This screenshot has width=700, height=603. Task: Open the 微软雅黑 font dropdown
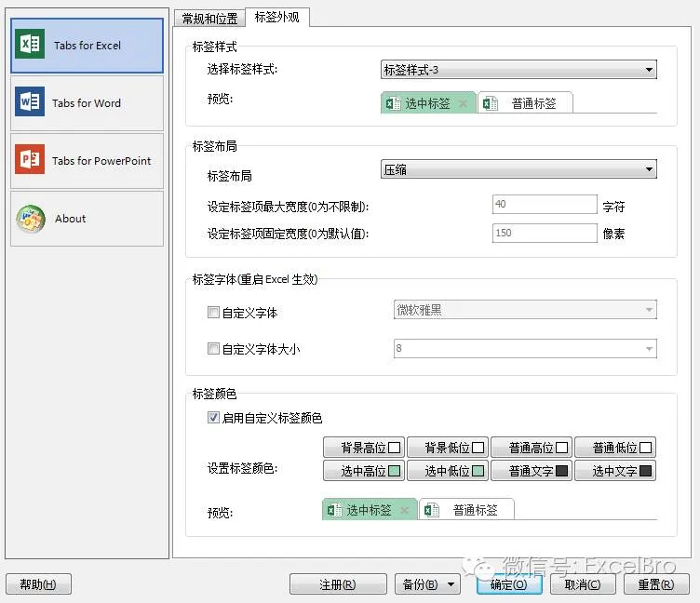tap(525, 310)
